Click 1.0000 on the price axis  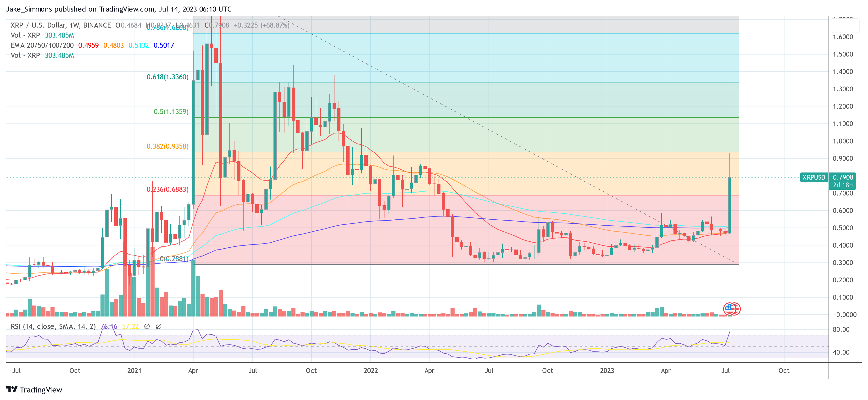843,141
